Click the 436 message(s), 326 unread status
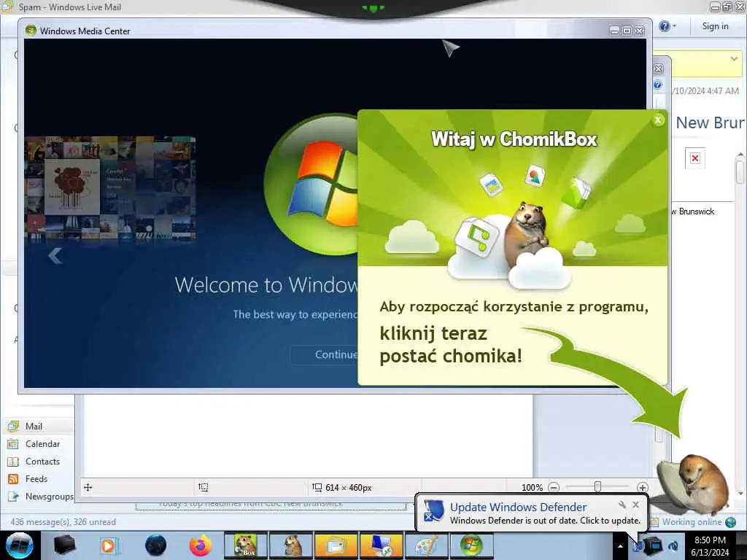 click(63, 522)
